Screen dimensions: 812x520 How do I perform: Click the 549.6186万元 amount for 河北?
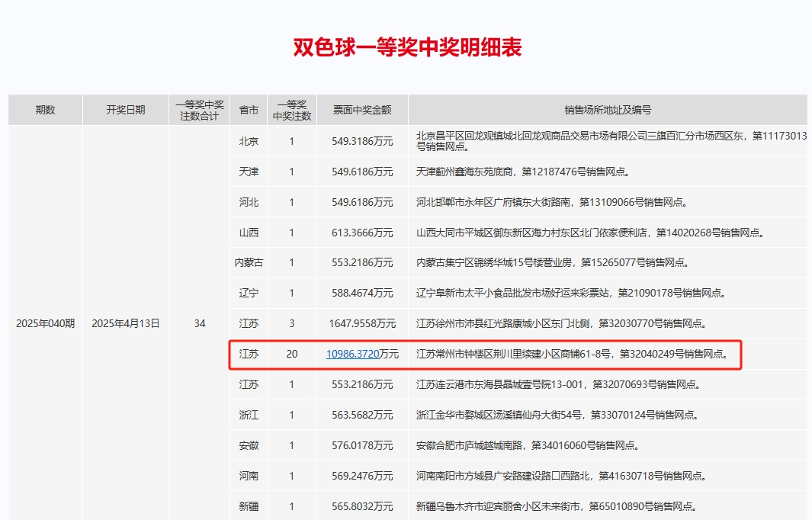point(362,202)
